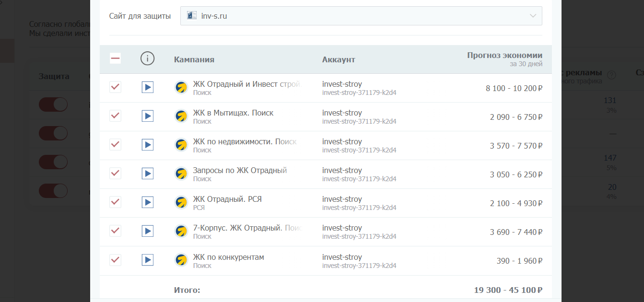This screenshot has width=644, height=302.
Task: Click the Кампания column header
Action: pyautogui.click(x=194, y=59)
